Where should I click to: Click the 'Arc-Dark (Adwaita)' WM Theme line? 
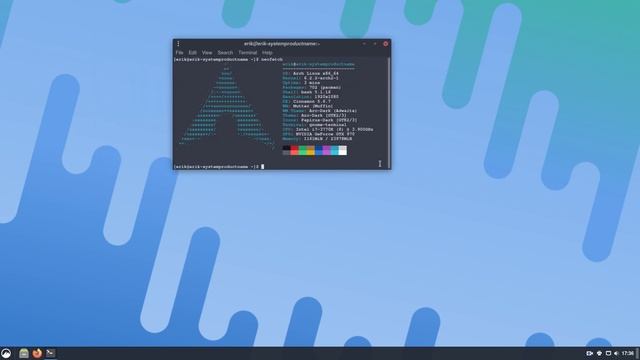pos(320,111)
